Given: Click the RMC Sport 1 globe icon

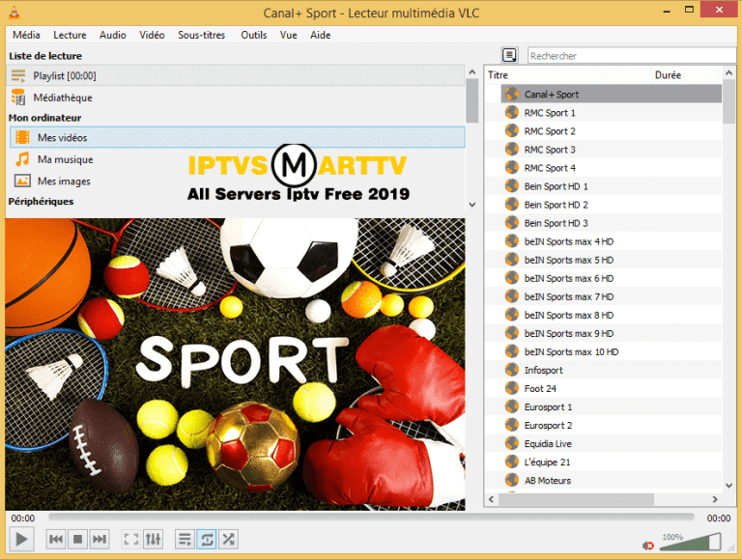Looking at the screenshot, I should coord(511,113).
